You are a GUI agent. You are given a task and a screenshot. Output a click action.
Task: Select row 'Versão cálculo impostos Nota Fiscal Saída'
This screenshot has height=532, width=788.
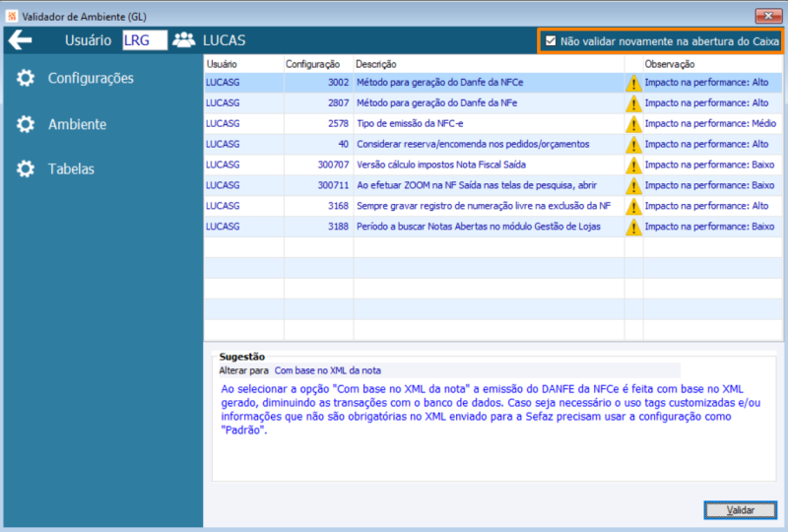(x=493, y=165)
